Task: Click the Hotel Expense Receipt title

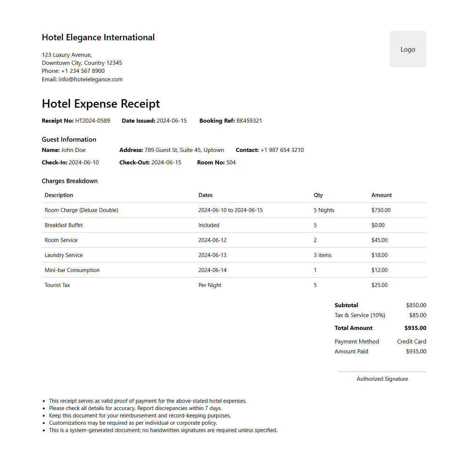Action: (101, 104)
